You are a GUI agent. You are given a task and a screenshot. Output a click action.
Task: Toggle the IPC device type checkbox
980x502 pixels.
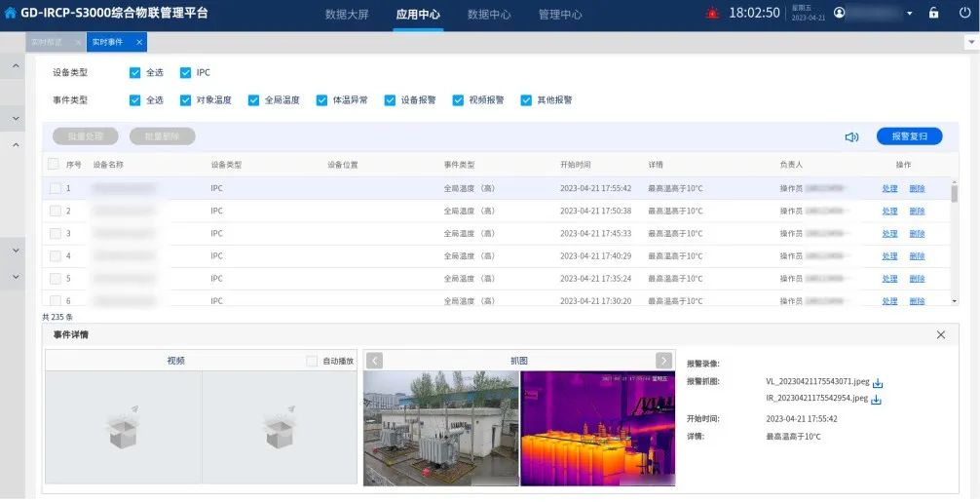[x=185, y=73]
